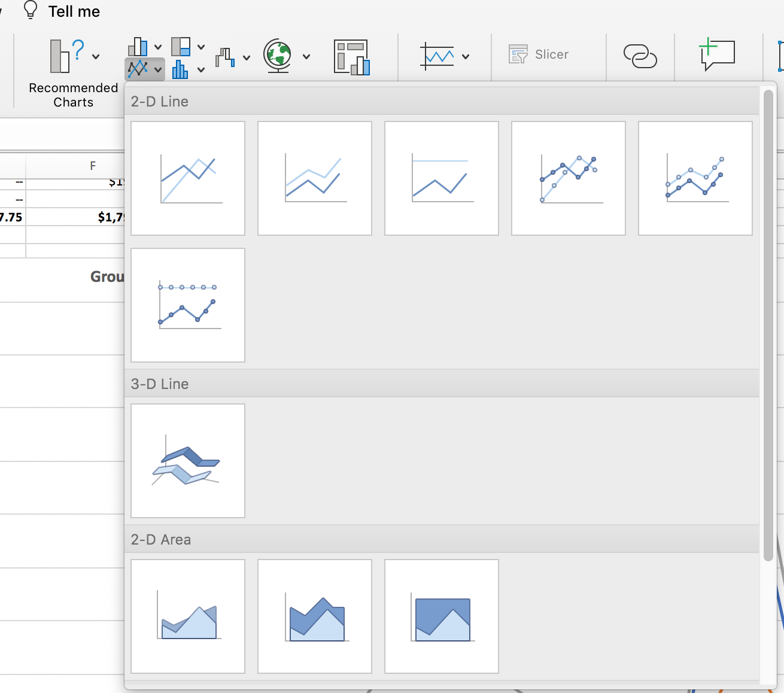
Task: Pick 100% Stacked Line with Markers
Action: [x=188, y=305]
